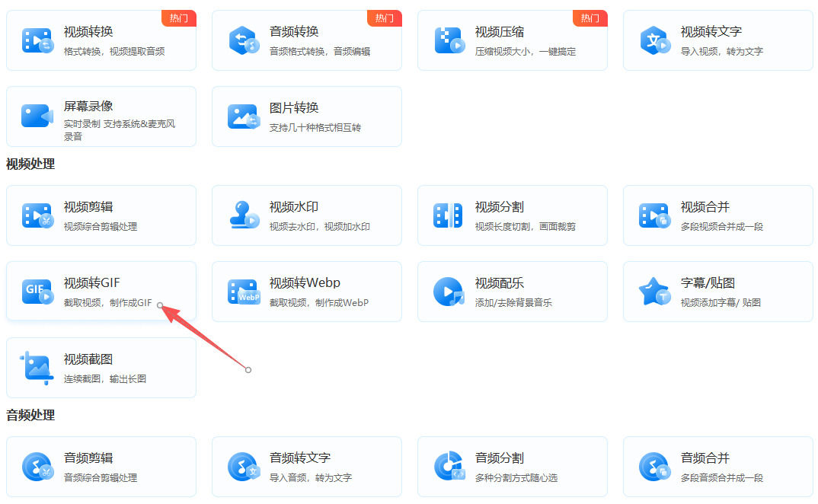Launch 屏幕录像 camera icon
Viewport: 818px width, 504px height.
click(x=37, y=116)
